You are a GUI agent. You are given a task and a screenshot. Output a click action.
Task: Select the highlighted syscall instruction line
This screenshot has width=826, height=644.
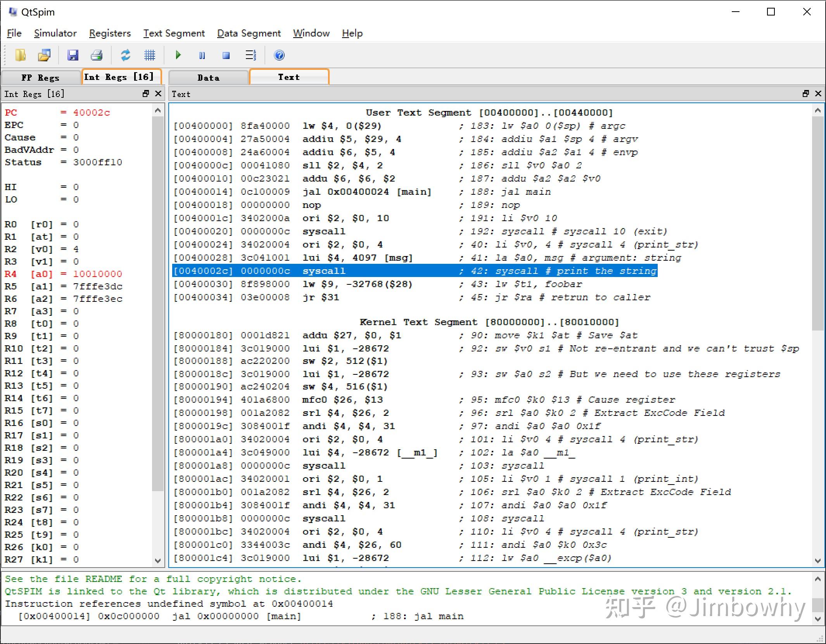click(414, 271)
